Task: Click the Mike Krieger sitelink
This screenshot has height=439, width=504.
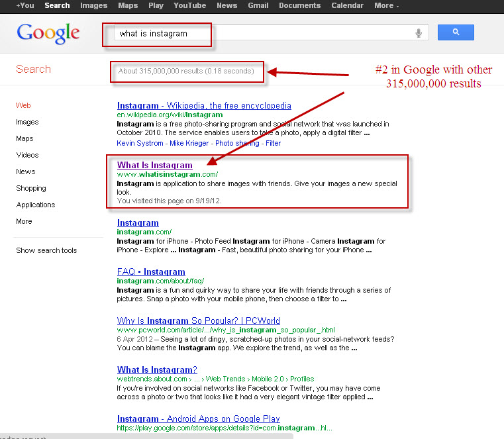Action: (189, 143)
